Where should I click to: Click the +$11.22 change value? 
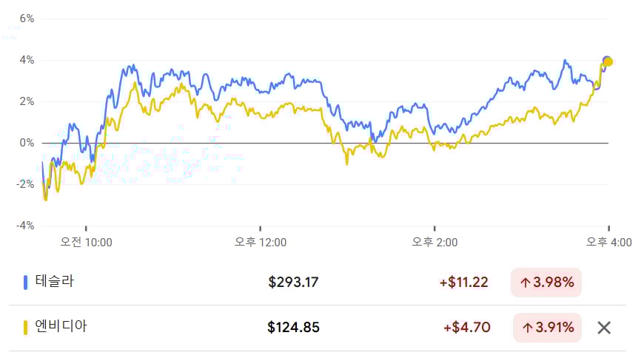pos(463,283)
